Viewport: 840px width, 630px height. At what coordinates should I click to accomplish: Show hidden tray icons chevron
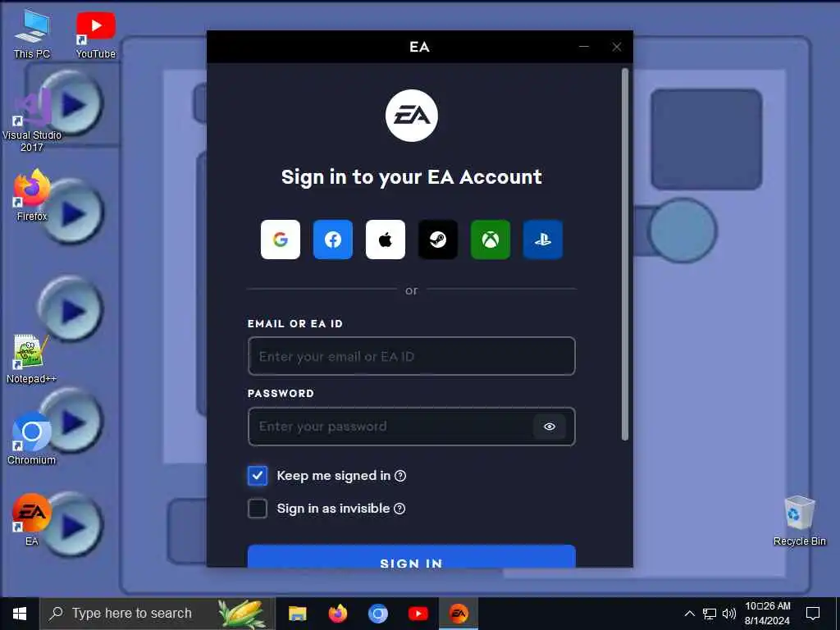point(689,614)
